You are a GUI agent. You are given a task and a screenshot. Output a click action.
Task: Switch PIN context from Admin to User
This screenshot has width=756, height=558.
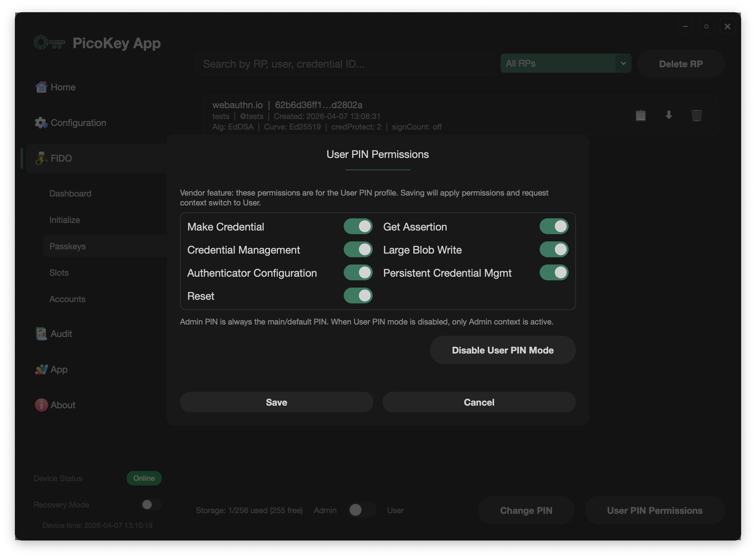[x=361, y=510]
